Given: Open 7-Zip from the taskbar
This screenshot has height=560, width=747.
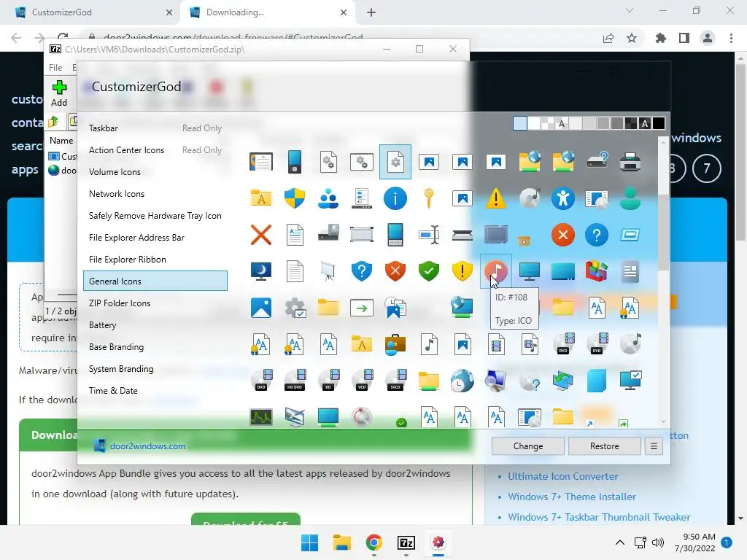Looking at the screenshot, I should click(406, 542).
